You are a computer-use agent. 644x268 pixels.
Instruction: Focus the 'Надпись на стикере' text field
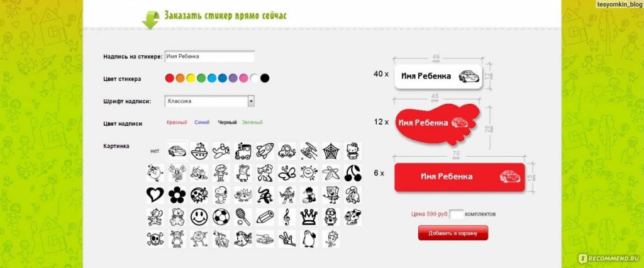pyautogui.click(x=209, y=57)
